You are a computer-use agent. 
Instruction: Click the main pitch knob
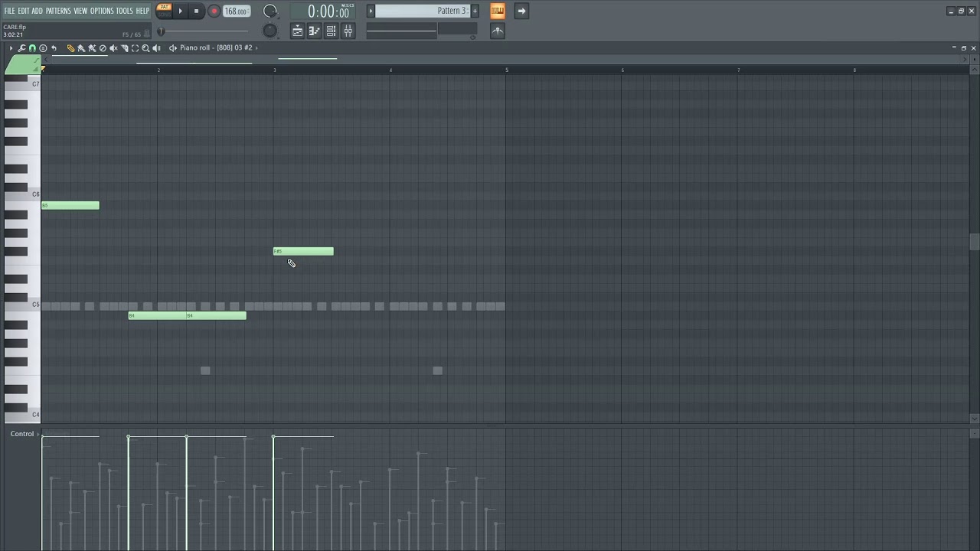pyautogui.click(x=270, y=31)
